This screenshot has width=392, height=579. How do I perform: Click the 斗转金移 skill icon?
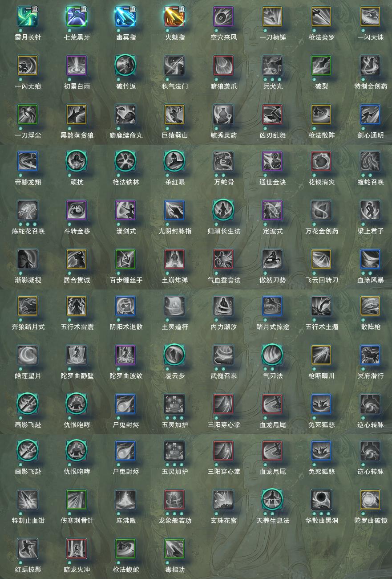[77, 210]
